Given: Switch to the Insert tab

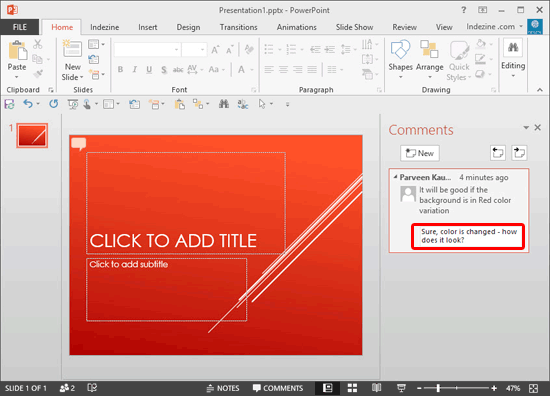Looking at the screenshot, I should coord(148,27).
